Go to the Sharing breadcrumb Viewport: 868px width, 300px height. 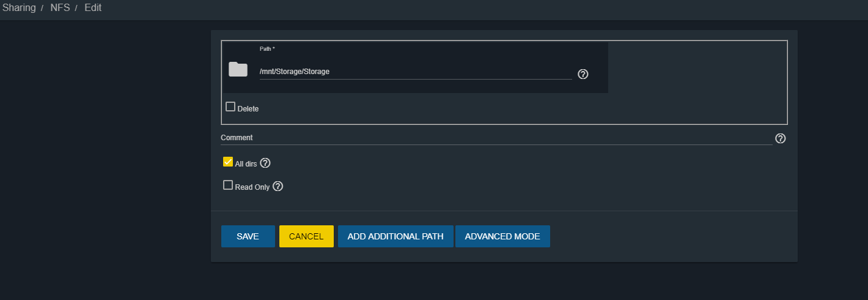19,8
